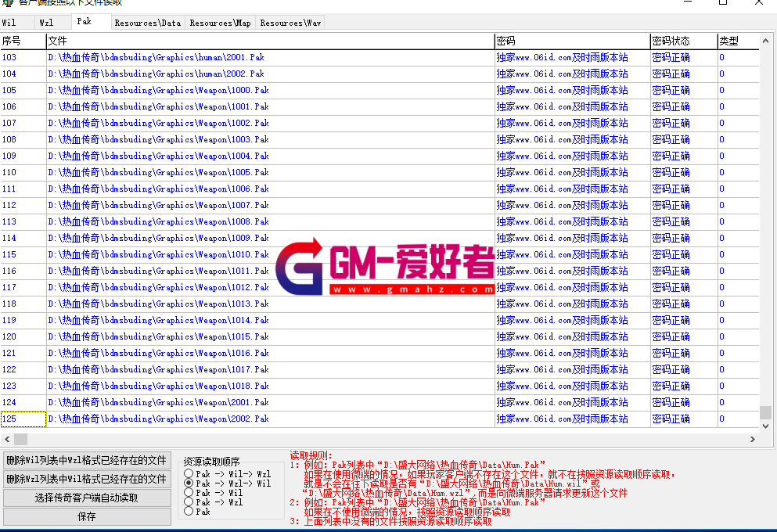Select the Weapon\2001.Pak file path

pos(159,402)
